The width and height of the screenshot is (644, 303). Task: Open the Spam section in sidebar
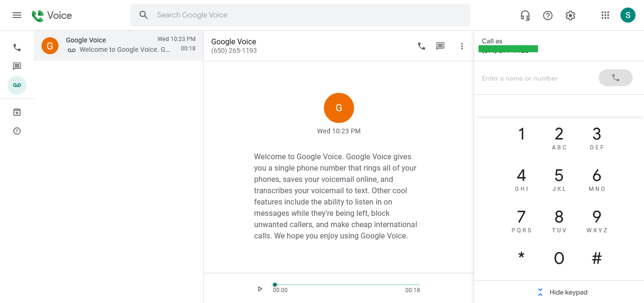17,131
